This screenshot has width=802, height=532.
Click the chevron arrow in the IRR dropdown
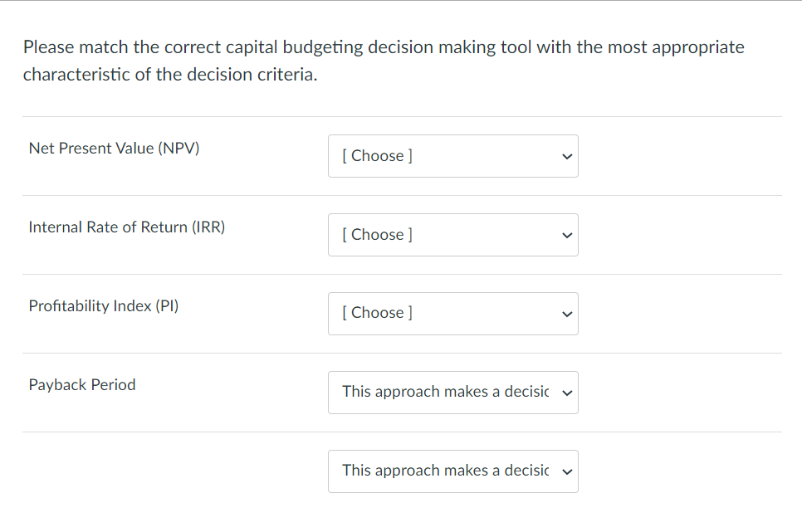(x=567, y=235)
